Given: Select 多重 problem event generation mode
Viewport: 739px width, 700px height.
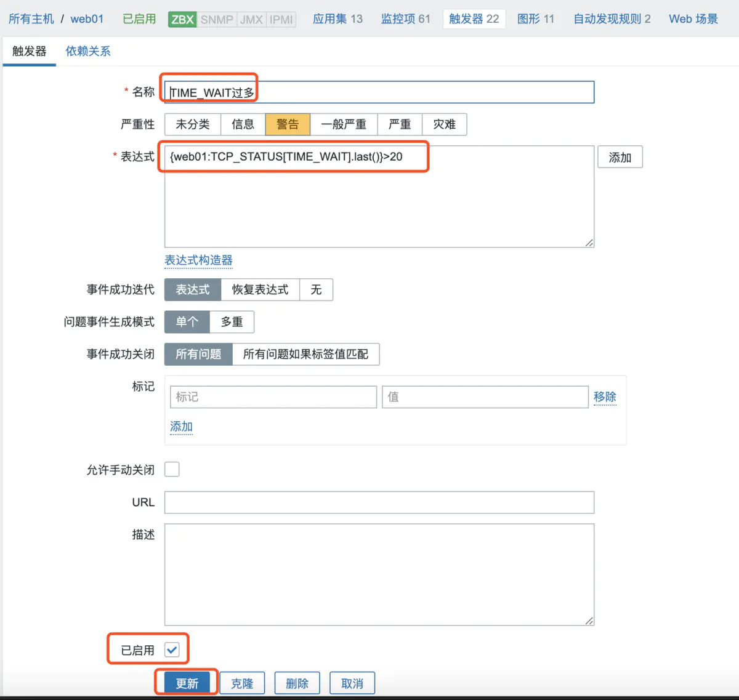Looking at the screenshot, I should pyautogui.click(x=232, y=321).
